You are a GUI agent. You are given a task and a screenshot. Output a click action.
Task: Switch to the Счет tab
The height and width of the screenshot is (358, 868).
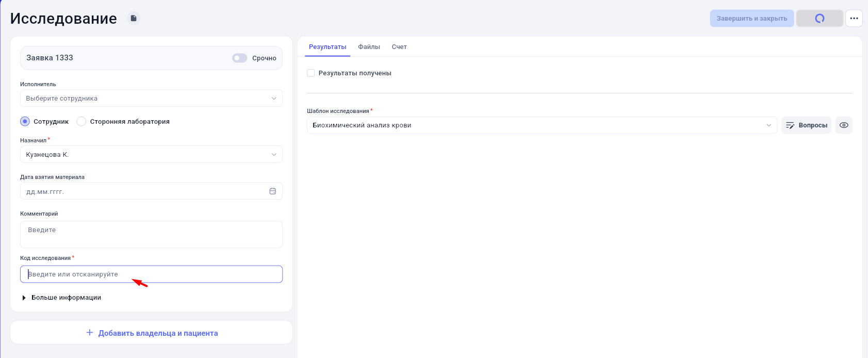[x=399, y=47]
